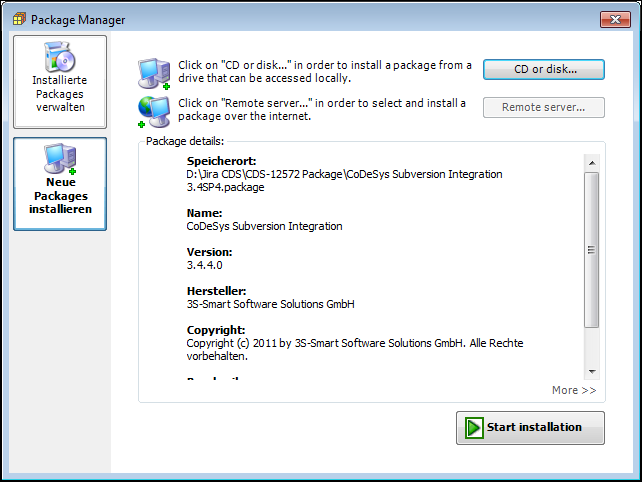Select "Neue Packages installieren" tab label

click(x=59, y=196)
